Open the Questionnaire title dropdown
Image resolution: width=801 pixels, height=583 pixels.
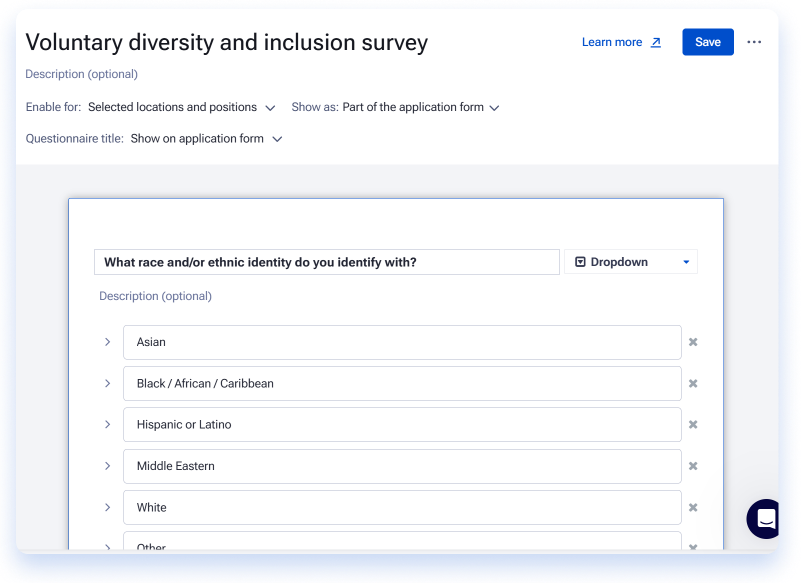coord(206,139)
